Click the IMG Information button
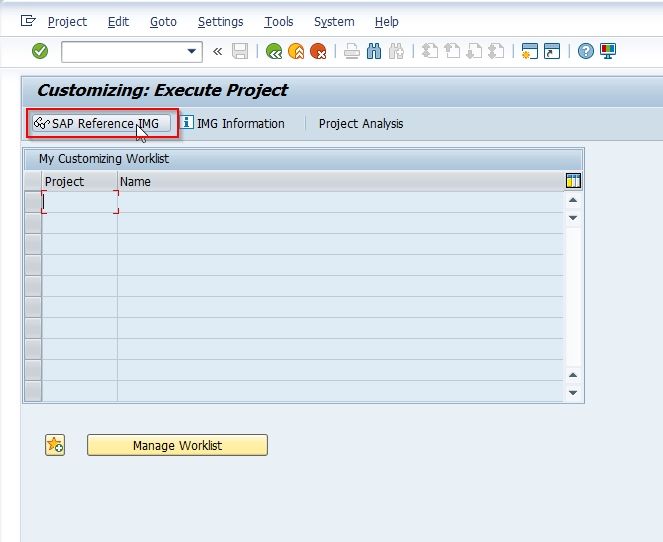 tap(233, 123)
